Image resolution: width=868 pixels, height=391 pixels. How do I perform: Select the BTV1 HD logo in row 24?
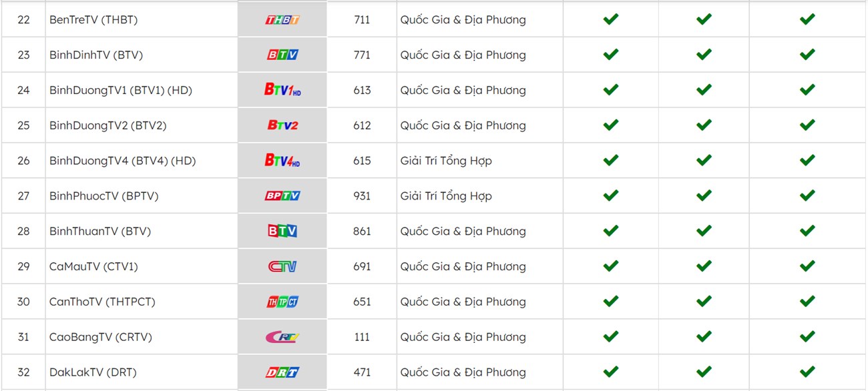click(x=282, y=90)
